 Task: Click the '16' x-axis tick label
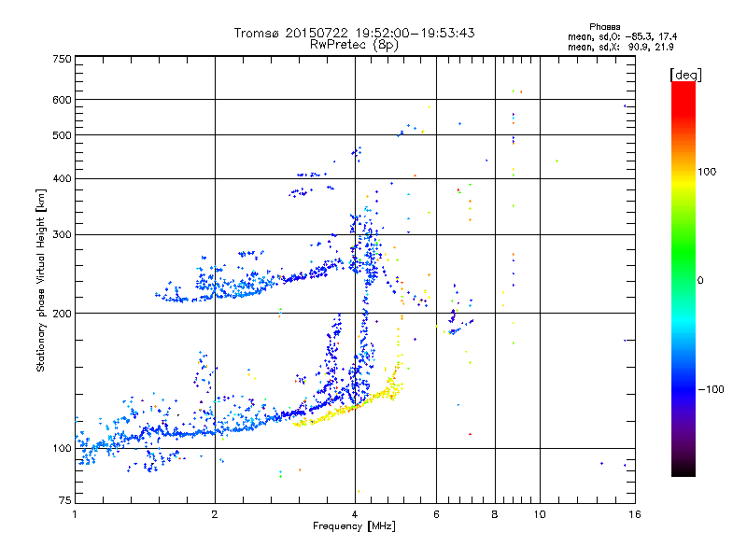635,514
